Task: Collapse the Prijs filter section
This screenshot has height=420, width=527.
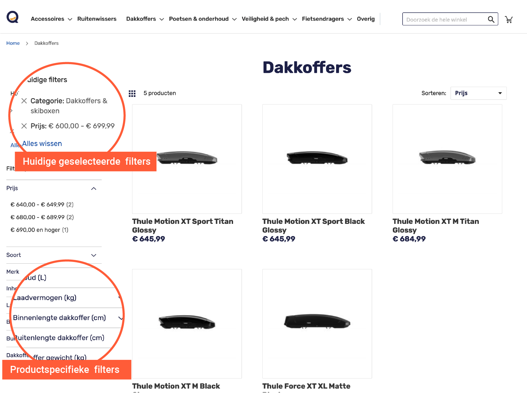Action: [x=54, y=188]
